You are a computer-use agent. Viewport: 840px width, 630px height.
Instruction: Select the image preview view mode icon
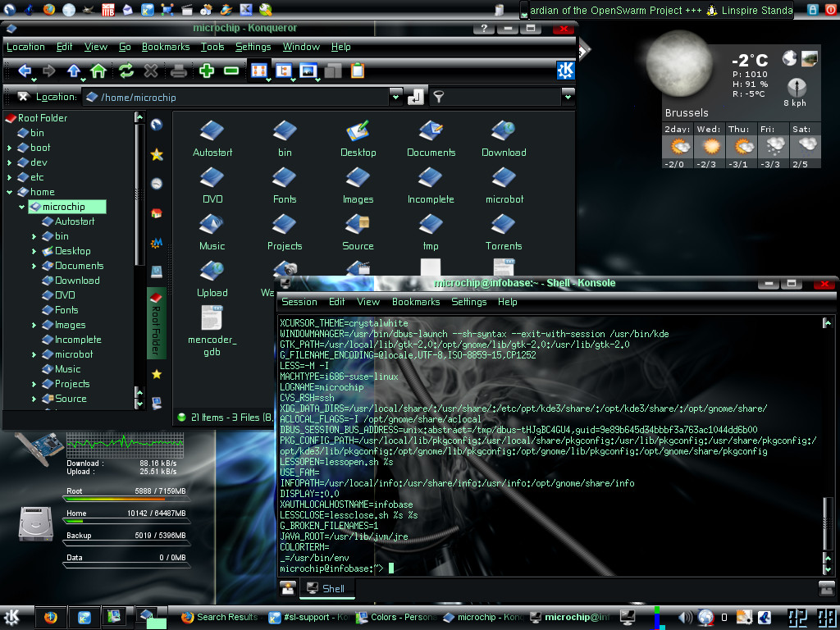(x=308, y=71)
